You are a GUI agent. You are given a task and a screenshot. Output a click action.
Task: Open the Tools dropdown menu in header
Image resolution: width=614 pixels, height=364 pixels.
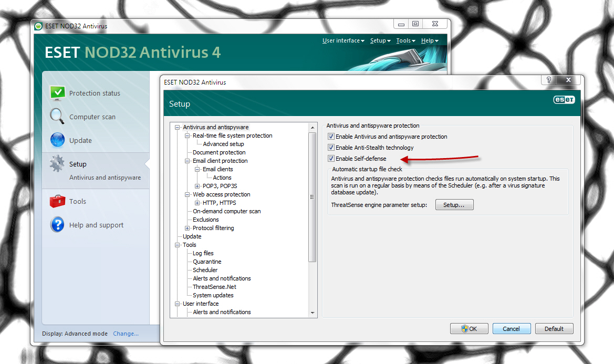click(405, 40)
